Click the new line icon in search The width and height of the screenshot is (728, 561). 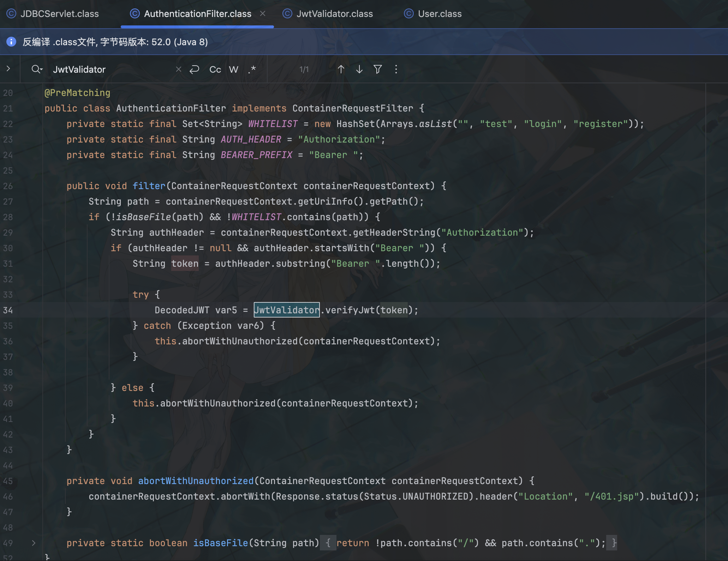194,70
